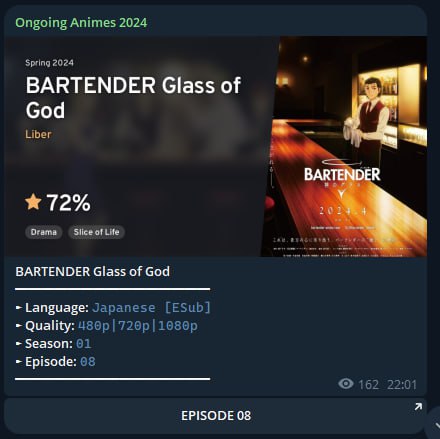Click the external link arrow icon
The image size is (440, 439).
click(418, 406)
